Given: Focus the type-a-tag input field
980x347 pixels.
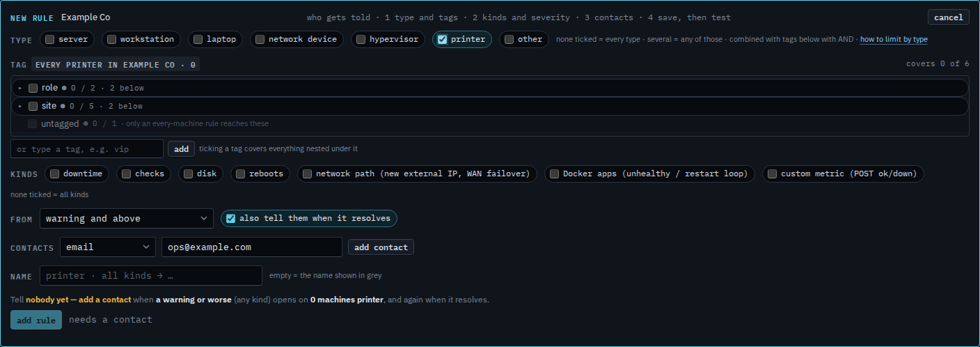Looking at the screenshot, I should coord(87,149).
